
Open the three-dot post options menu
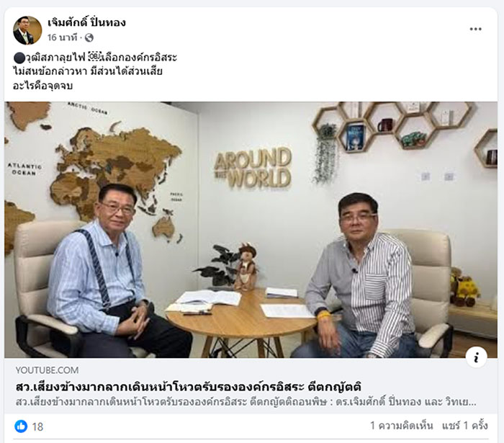tap(475, 29)
